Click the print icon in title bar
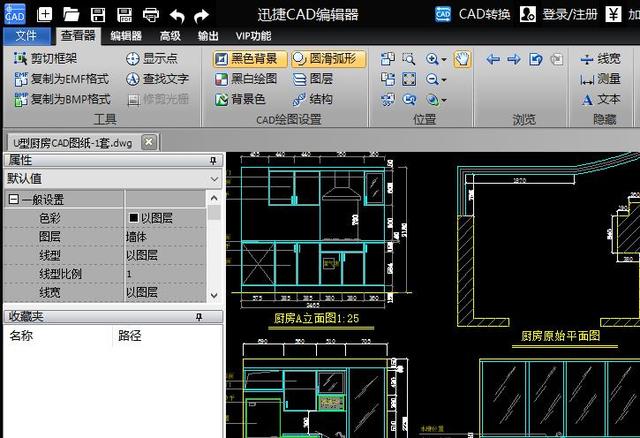 pyautogui.click(x=150, y=14)
